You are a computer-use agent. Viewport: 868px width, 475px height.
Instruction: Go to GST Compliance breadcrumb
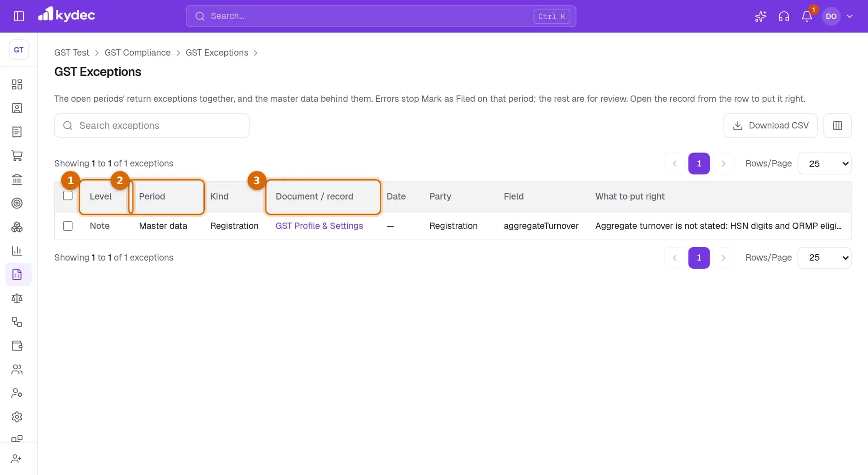tap(137, 52)
